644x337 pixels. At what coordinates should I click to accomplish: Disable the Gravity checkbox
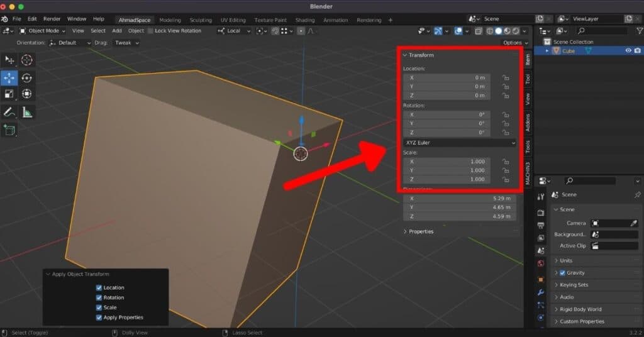tap(562, 273)
